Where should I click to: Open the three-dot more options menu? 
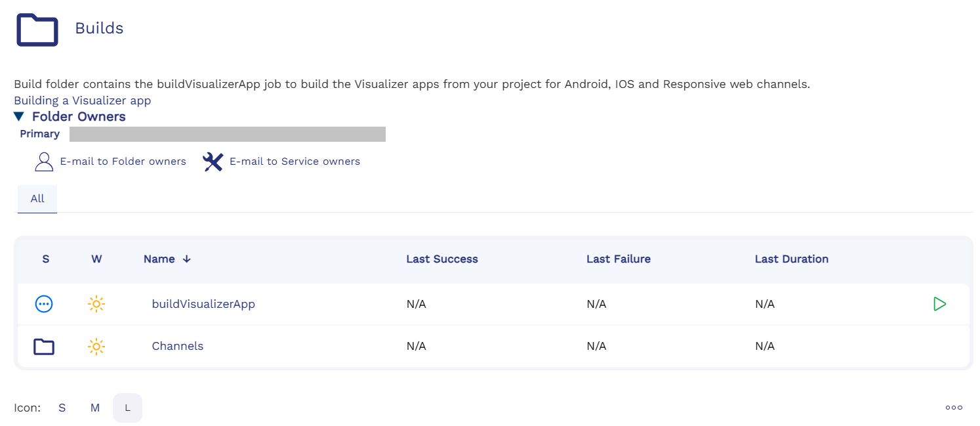954,408
